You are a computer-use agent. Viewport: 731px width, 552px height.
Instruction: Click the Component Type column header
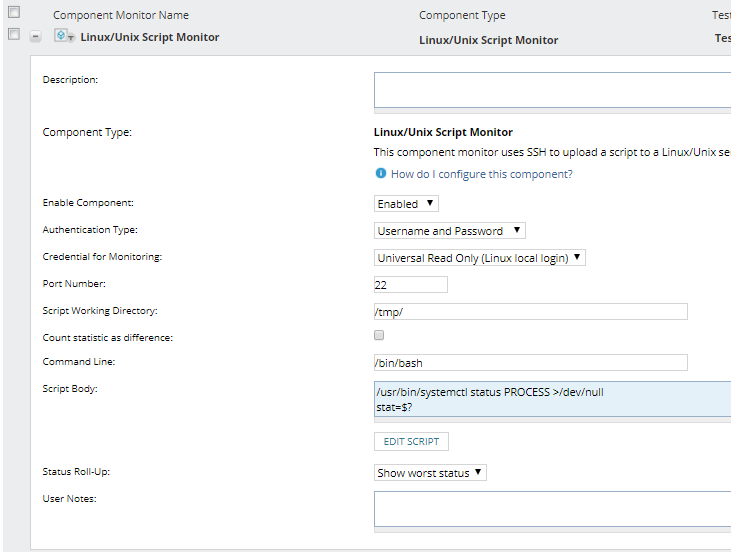pyautogui.click(x=462, y=15)
